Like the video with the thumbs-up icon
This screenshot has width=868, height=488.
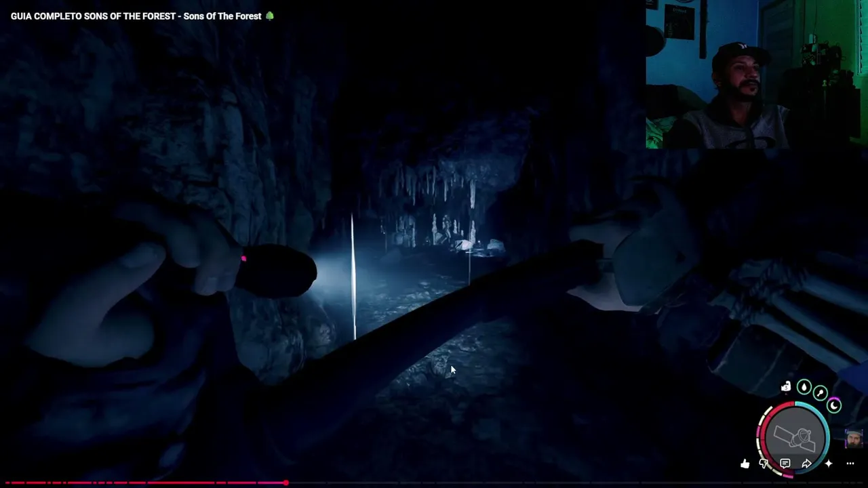click(x=745, y=464)
